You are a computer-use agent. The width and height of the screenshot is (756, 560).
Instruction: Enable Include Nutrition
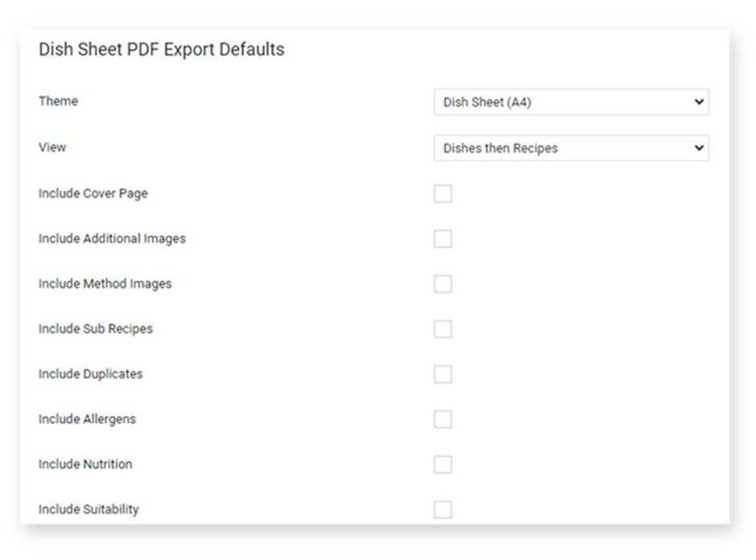(443, 463)
